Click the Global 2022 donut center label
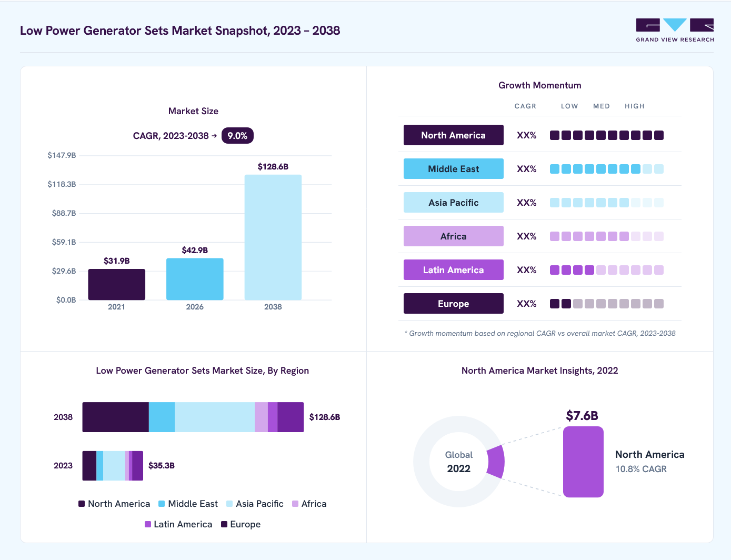 (459, 462)
